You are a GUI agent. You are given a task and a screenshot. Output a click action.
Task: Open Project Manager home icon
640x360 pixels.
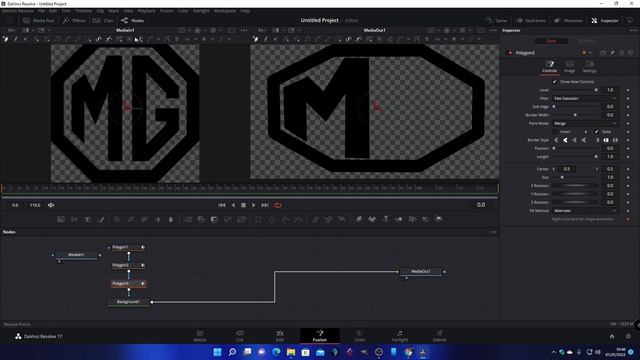612,336
